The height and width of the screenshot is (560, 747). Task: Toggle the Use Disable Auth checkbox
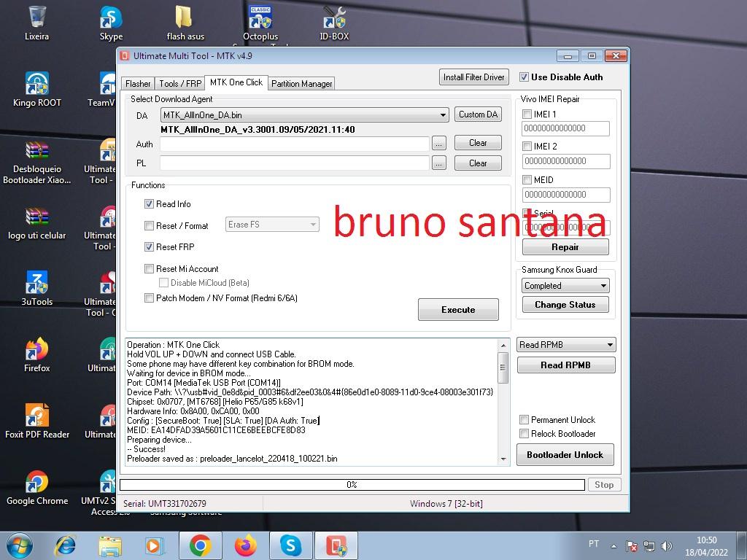(x=524, y=77)
